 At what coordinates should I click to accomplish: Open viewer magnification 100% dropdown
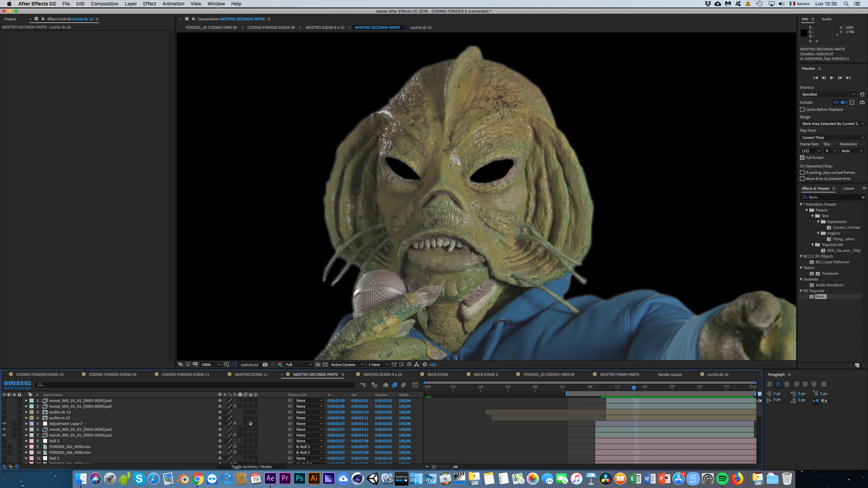(211, 365)
